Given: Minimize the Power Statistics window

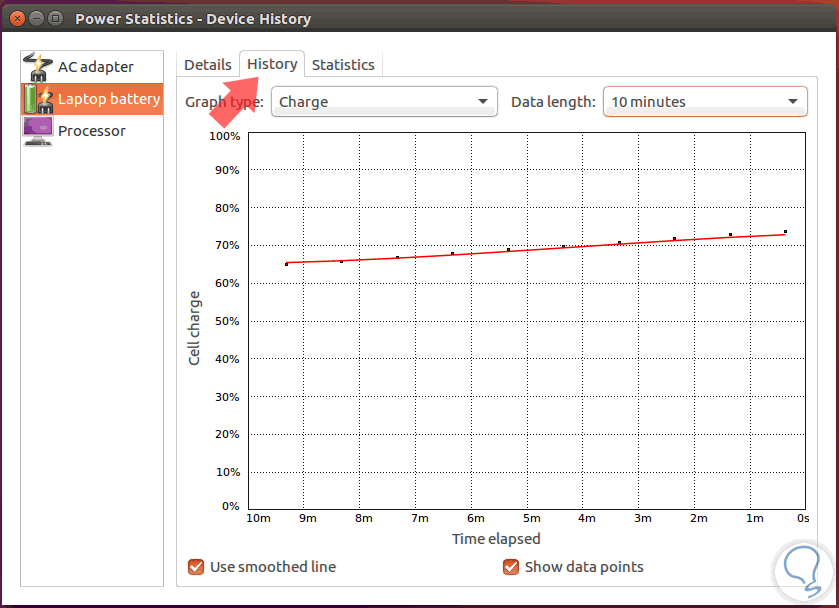Looking at the screenshot, I should [x=36, y=19].
